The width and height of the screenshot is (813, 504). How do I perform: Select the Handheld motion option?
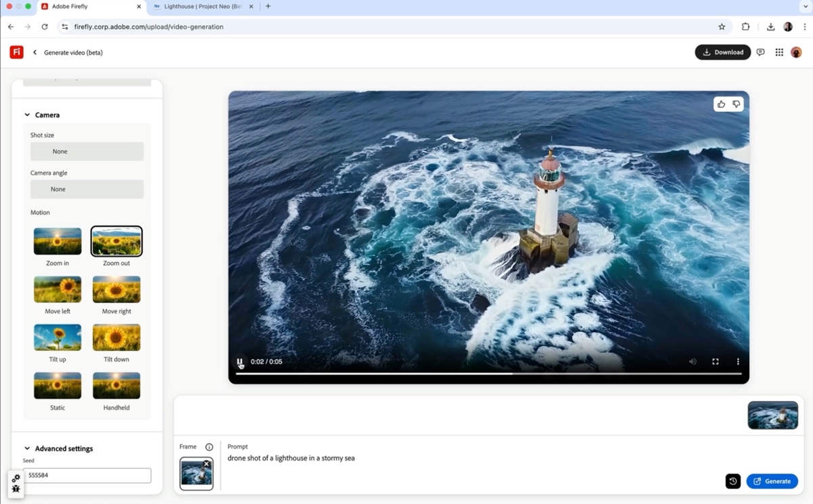[117, 385]
